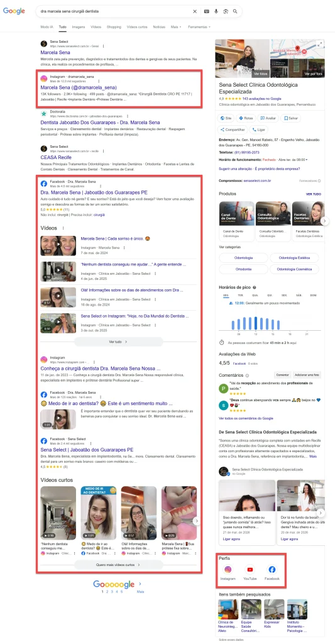The width and height of the screenshot is (335, 644).
Task: Click the Rotas directions button
Action: [x=246, y=118]
